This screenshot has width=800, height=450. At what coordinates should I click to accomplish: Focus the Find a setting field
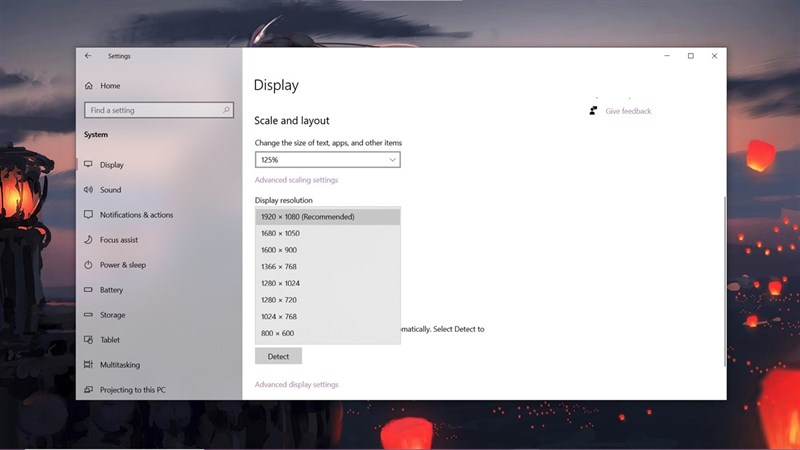coord(159,110)
